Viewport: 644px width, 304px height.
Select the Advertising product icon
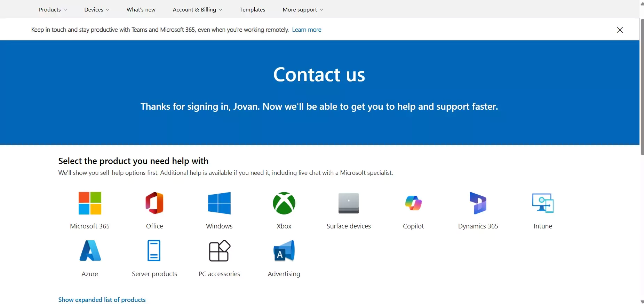pyautogui.click(x=284, y=251)
